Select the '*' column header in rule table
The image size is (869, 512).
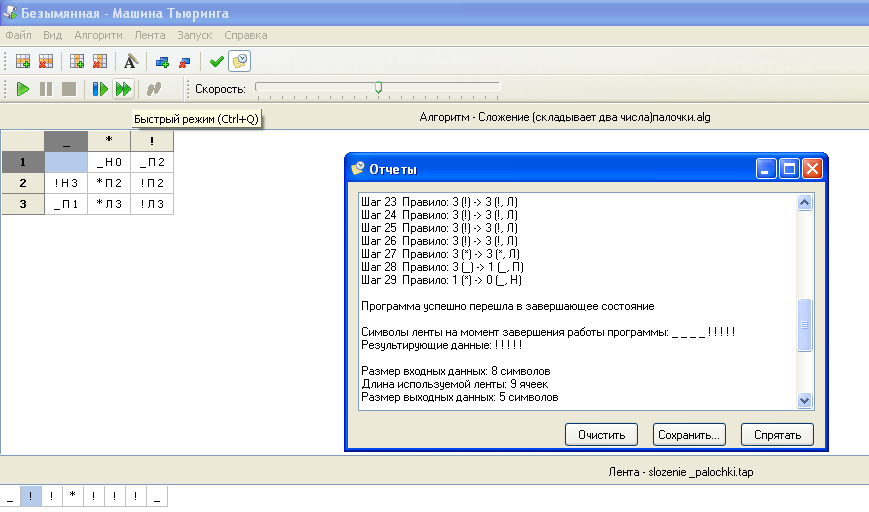tap(109, 141)
